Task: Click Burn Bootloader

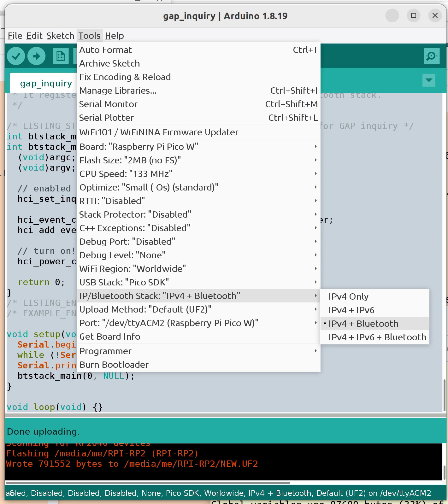Action: [198, 365]
